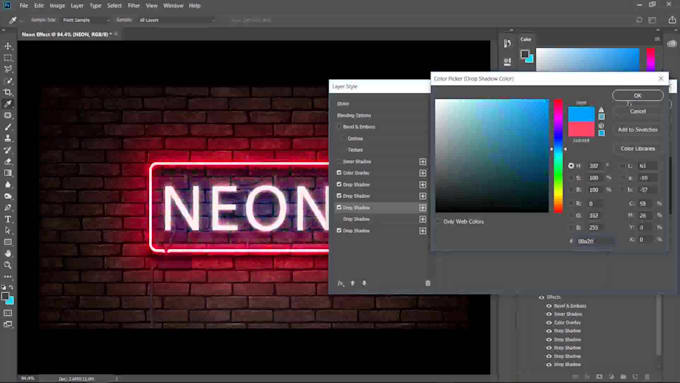Image resolution: width=680 pixels, height=383 pixels.
Task: Click the fx icon in Layer Style dialog
Action: pos(341,283)
